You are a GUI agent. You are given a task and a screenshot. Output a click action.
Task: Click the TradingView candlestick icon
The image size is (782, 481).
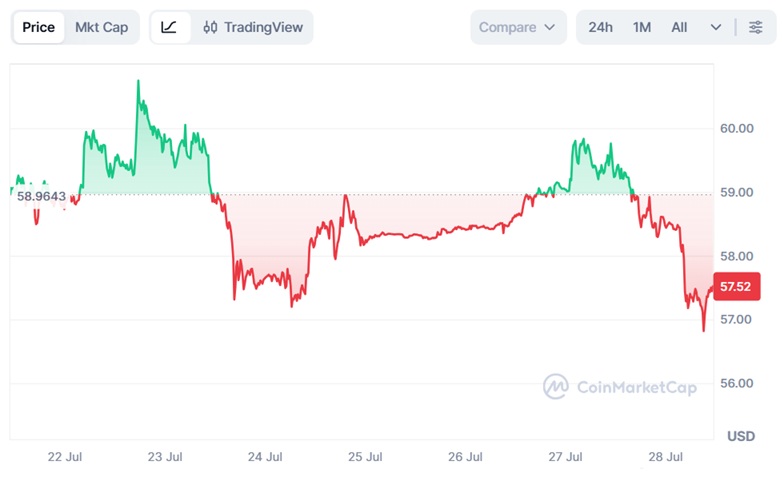click(210, 27)
